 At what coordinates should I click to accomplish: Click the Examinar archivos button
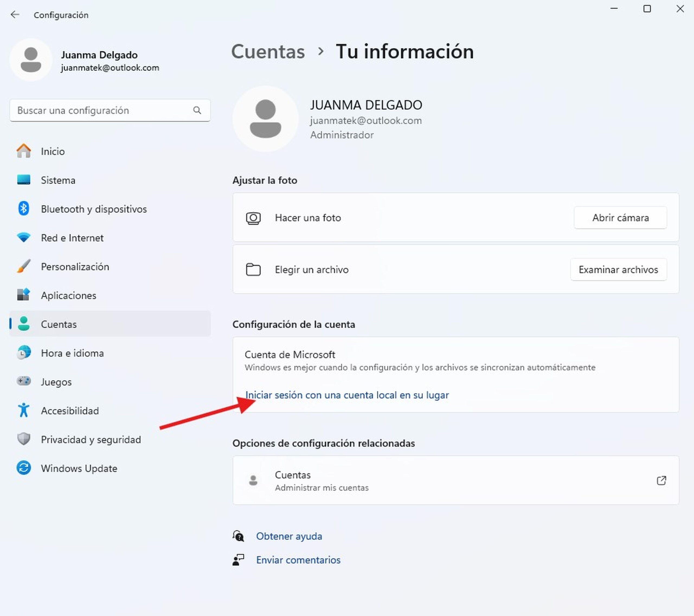click(618, 269)
